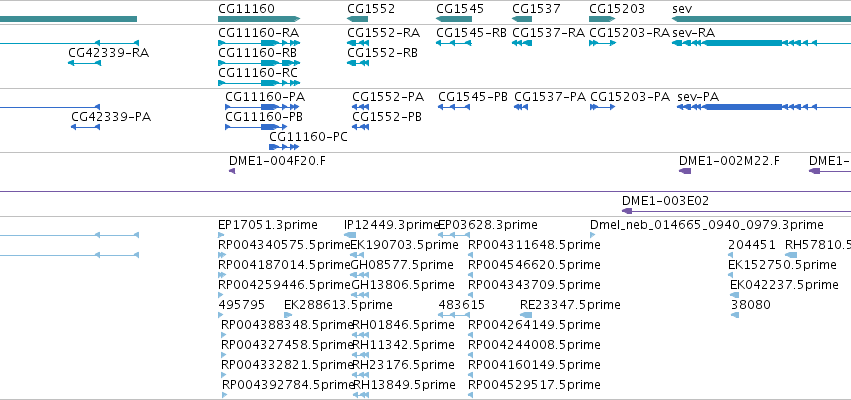Viewport: 851px width, 400px height.
Task: Click transcript CG1552-RA
Action: coord(358,43)
